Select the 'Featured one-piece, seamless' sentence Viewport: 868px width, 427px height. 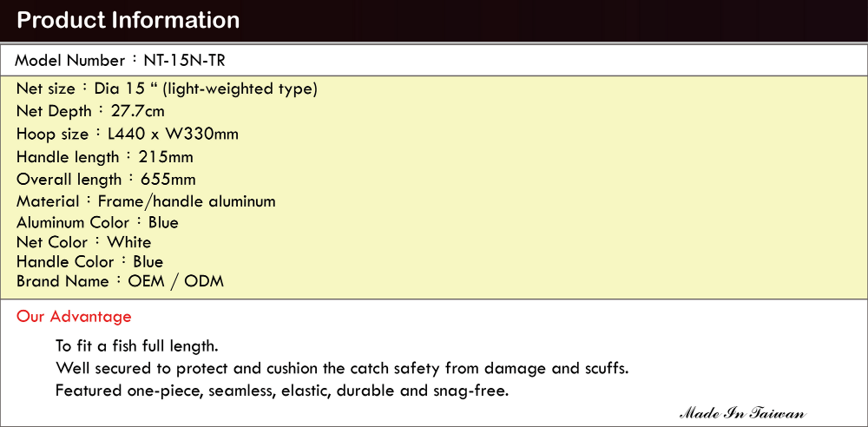(x=282, y=391)
